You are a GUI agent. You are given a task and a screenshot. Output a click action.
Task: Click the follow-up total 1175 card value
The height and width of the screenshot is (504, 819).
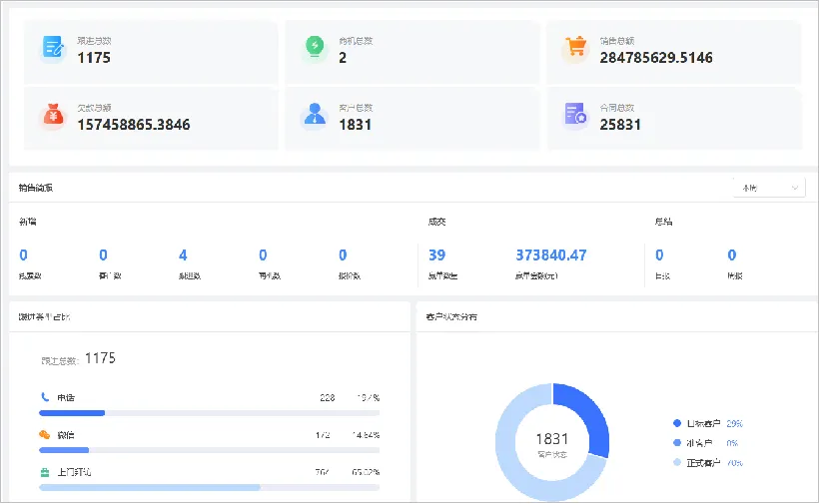click(94, 58)
